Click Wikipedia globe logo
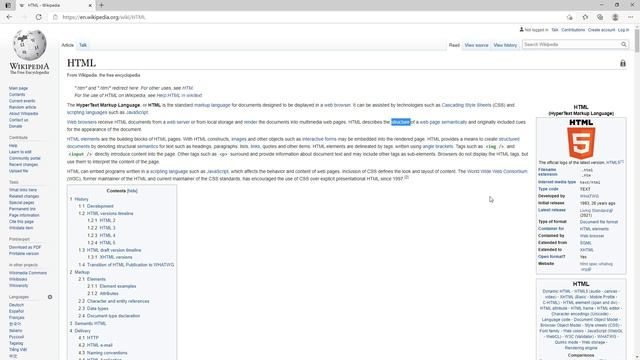The image size is (640, 360). click(29, 45)
